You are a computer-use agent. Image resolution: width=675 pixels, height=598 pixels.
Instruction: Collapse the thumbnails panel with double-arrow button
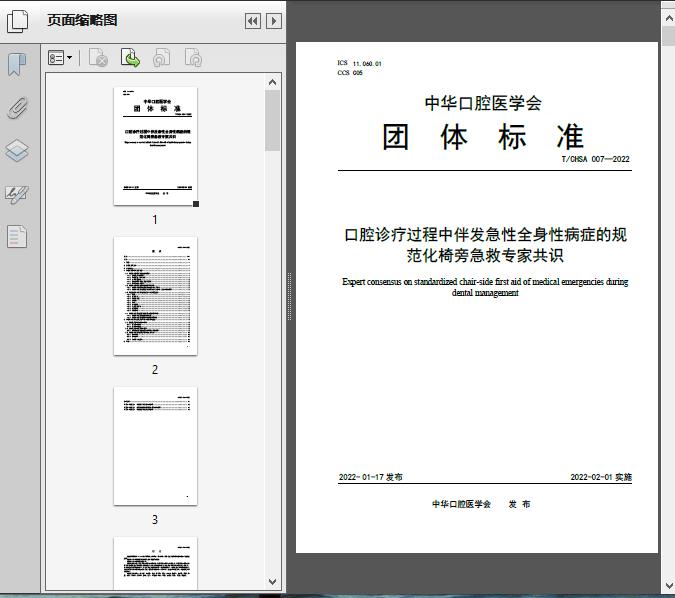[252, 21]
